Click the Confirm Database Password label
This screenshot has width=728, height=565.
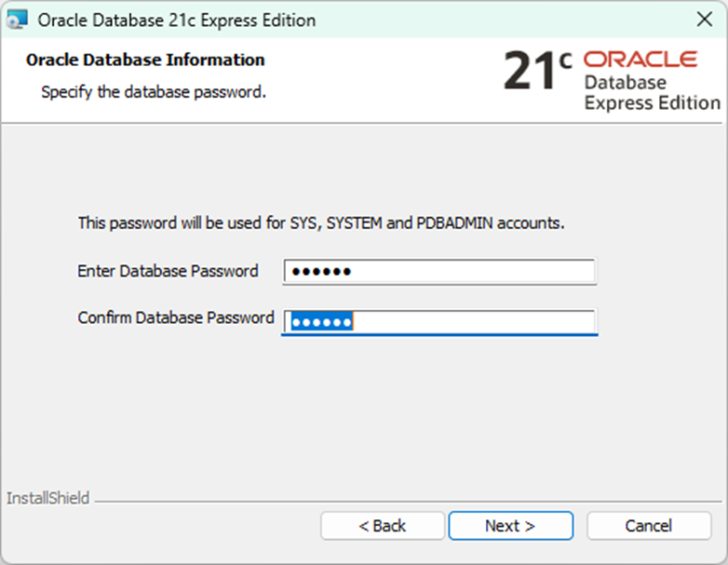(176, 317)
